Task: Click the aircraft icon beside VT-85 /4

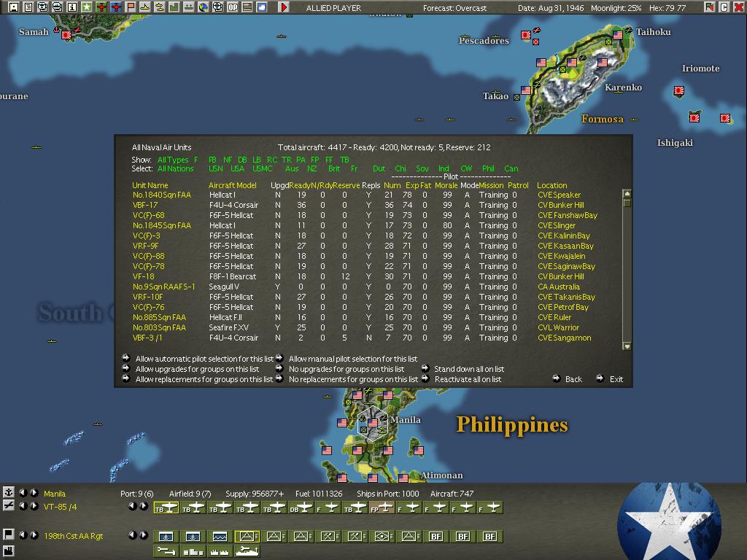Action: (x=8, y=506)
